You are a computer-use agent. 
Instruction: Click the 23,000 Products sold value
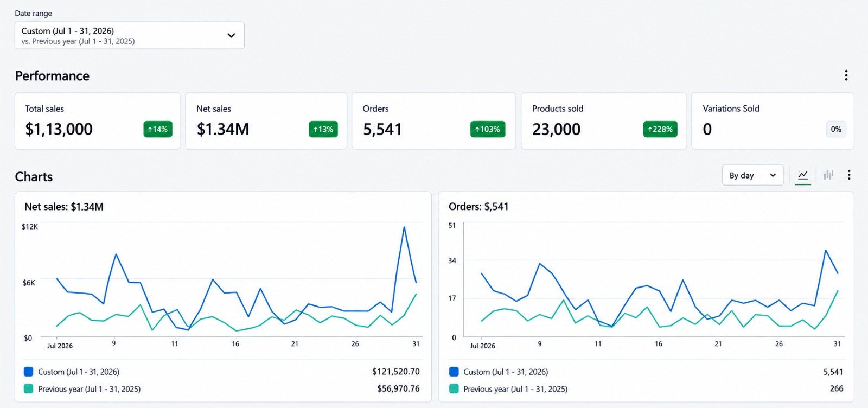click(557, 129)
